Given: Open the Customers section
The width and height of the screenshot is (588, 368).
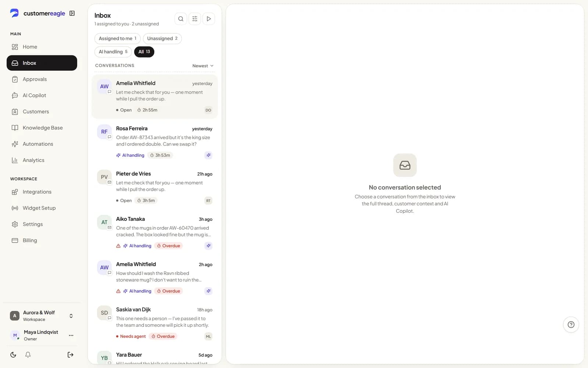Looking at the screenshot, I should click(x=42, y=112).
